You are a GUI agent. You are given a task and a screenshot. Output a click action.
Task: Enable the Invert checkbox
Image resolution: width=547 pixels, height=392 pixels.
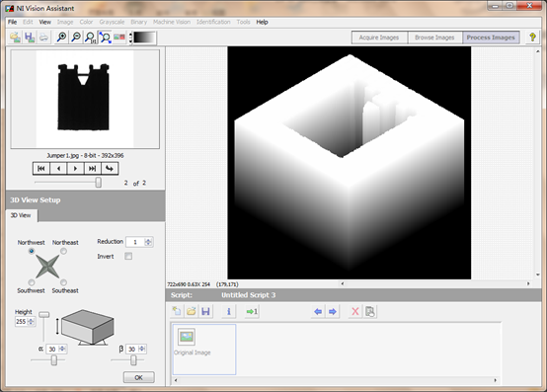[x=128, y=257]
